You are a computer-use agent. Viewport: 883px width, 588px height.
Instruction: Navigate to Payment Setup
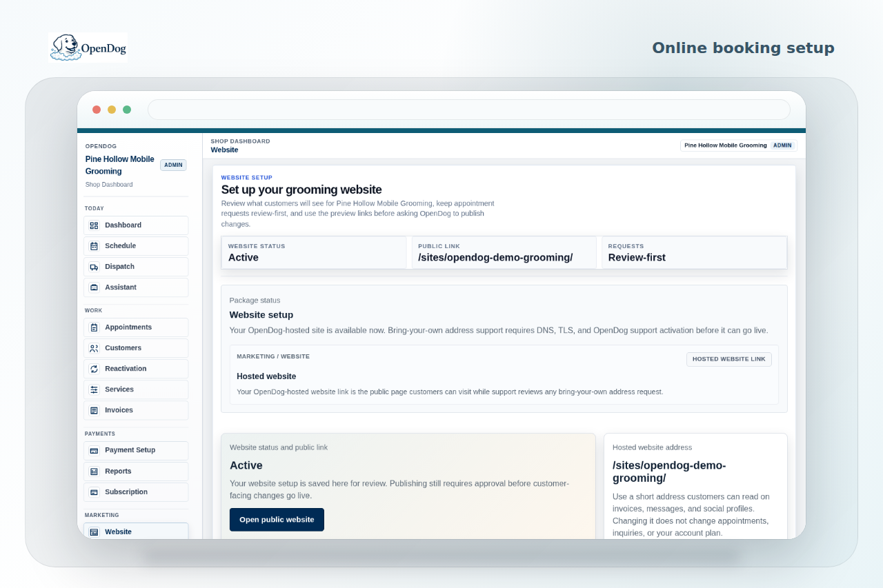click(x=136, y=450)
